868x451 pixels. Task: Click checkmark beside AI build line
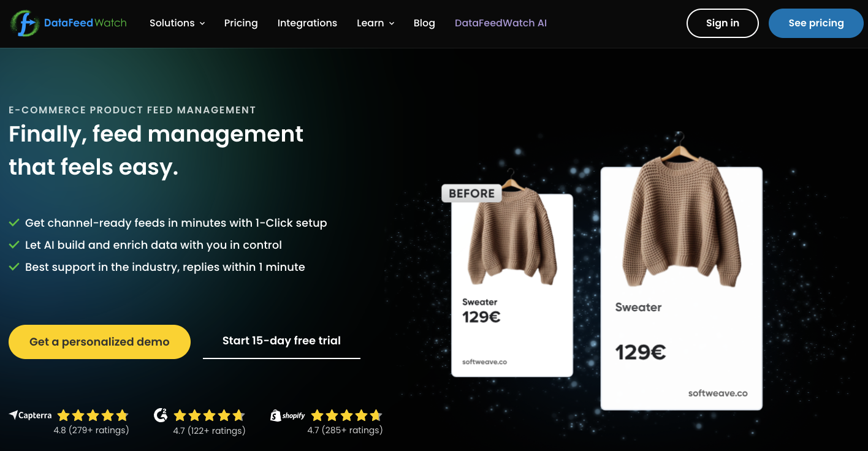point(14,244)
